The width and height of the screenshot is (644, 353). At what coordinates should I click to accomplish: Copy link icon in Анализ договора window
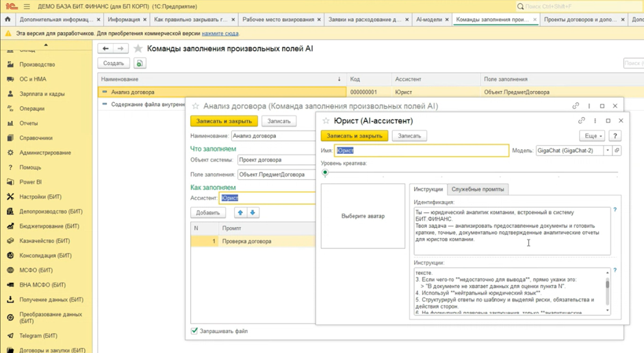coord(576,106)
